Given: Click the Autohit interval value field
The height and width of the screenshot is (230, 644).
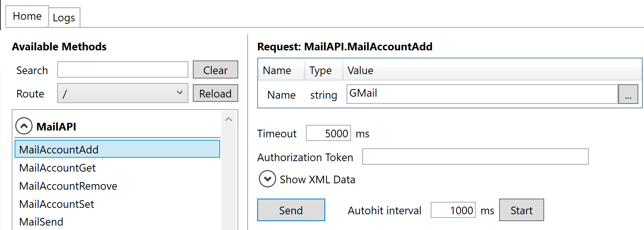Looking at the screenshot, I should tap(453, 210).
